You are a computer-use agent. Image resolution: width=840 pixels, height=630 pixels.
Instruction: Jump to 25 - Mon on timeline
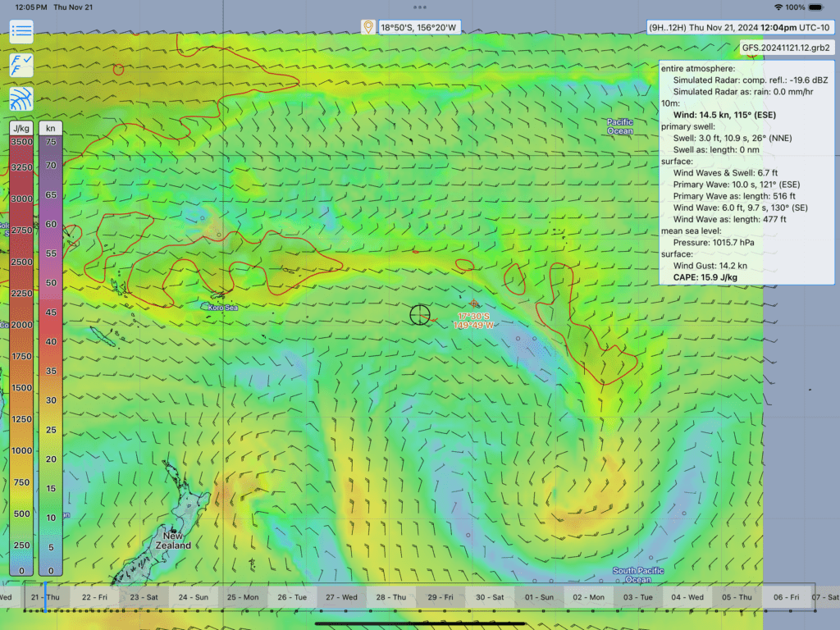pos(243,597)
